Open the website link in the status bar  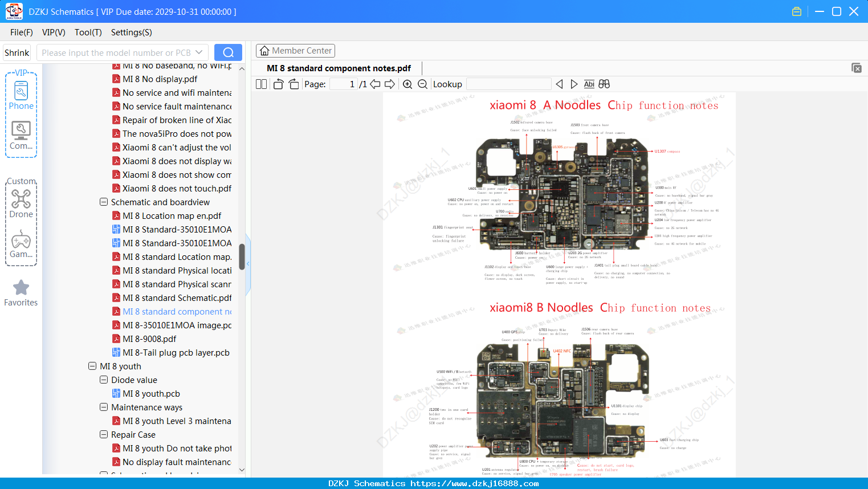[475, 483]
